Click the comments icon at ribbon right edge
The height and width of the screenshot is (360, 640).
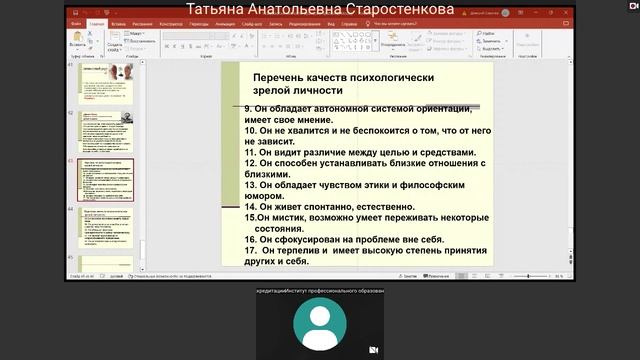tap(566, 24)
